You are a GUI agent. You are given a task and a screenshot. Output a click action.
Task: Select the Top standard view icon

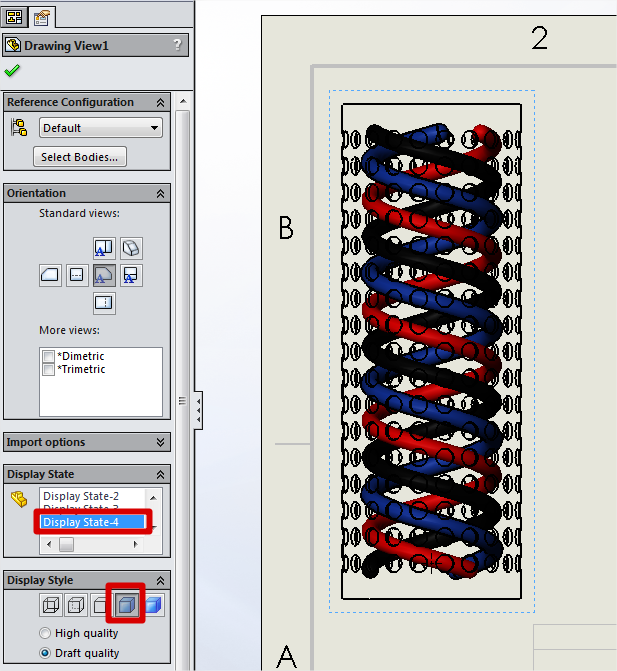tap(104, 248)
